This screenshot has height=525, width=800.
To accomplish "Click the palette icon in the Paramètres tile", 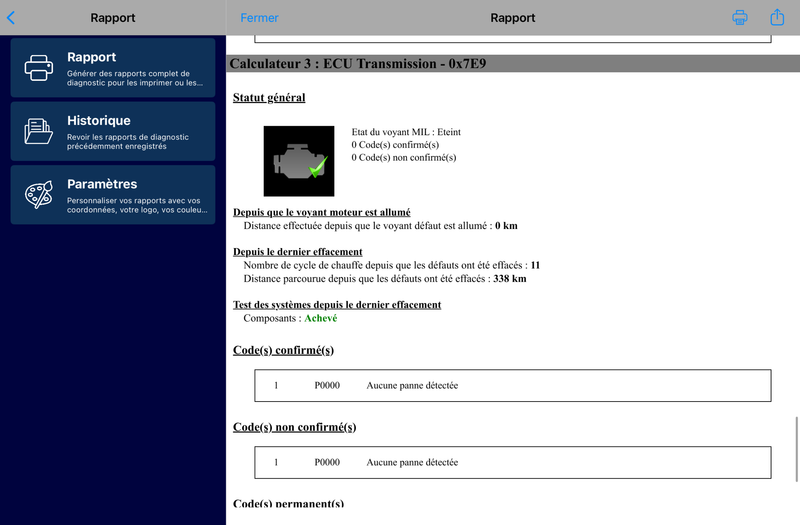I will point(39,195).
